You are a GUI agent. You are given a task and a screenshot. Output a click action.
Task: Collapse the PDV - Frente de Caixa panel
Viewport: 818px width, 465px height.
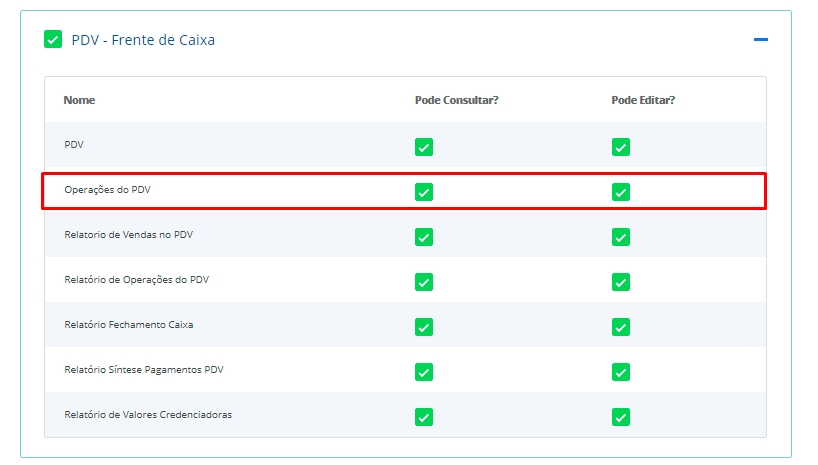click(x=760, y=40)
